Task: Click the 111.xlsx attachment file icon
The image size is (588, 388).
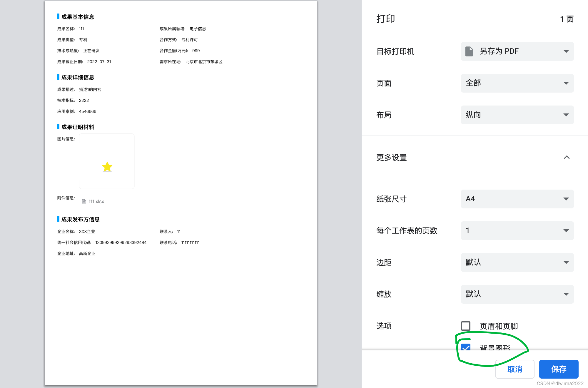Action: (84, 202)
